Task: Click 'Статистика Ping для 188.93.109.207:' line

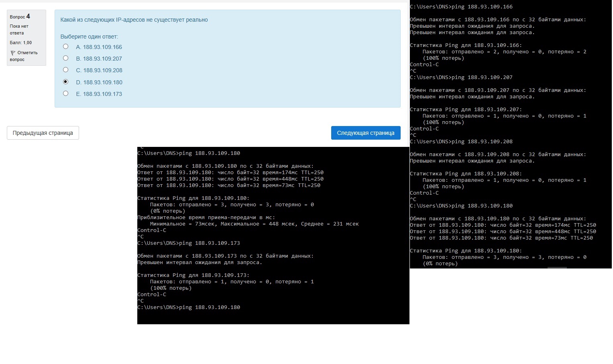Action: tap(466, 110)
